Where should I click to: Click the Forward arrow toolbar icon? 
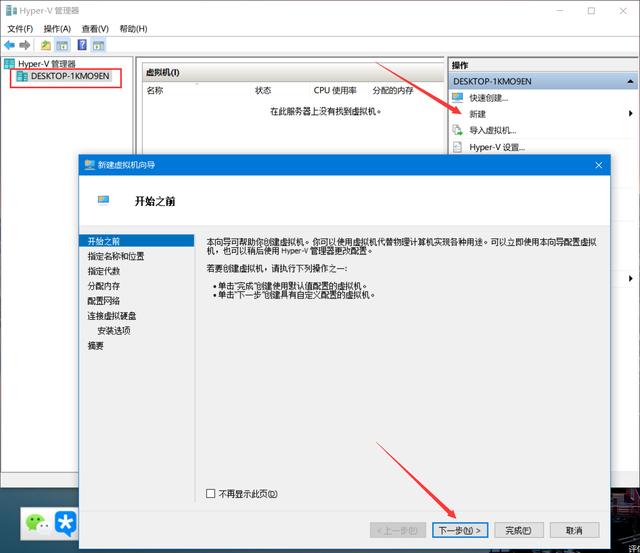(24, 45)
